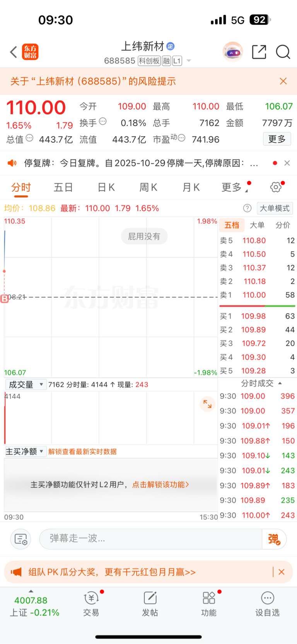Tap the 110.00 243 latest trade record
The height and width of the screenshot is (644, 297).
257,516
